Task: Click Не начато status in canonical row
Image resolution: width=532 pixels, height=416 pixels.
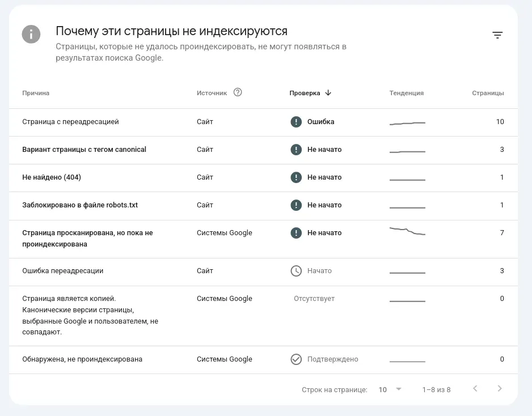Action: tap(324, 150)
